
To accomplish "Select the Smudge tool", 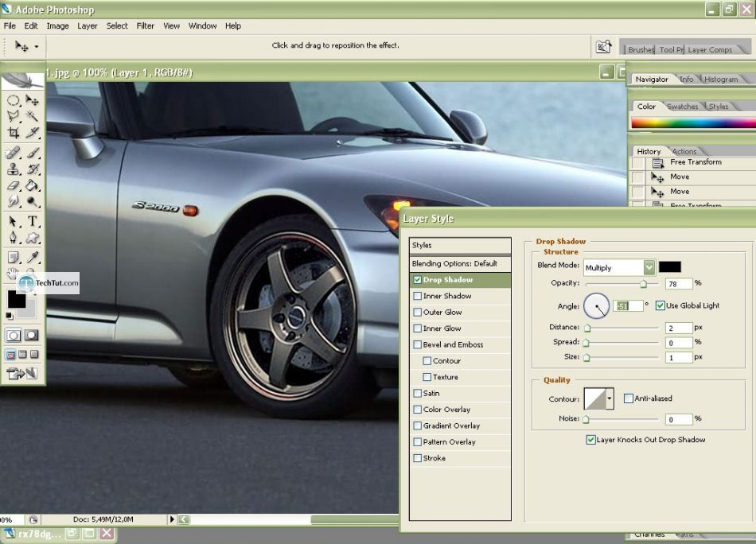I will (x=13, y=201).
